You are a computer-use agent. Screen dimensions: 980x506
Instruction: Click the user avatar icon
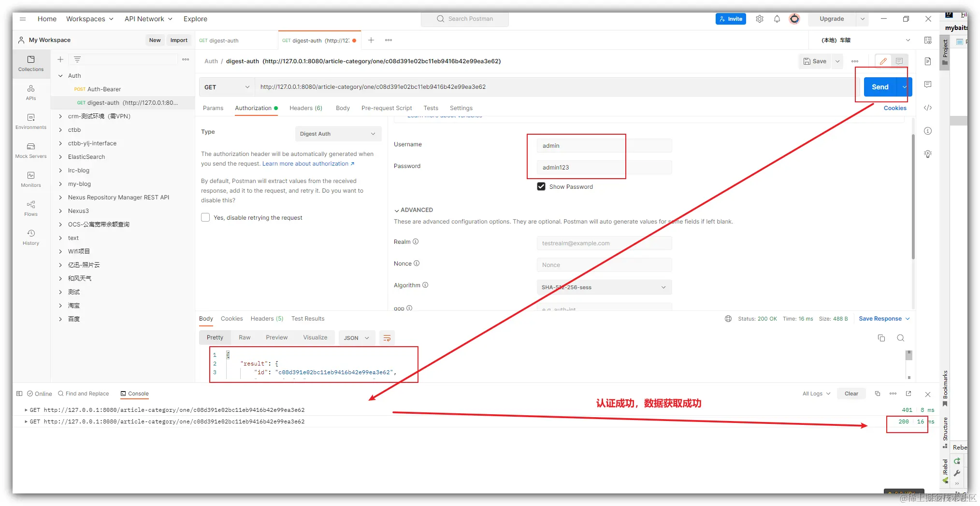794,19
